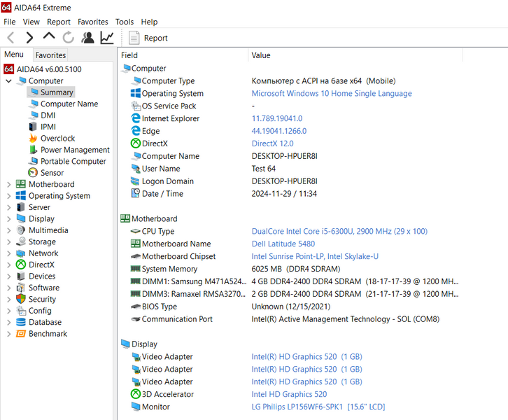
Task: Open the Intel HD Graphics 520 3D Accelerator link
Action: point(289,394)
